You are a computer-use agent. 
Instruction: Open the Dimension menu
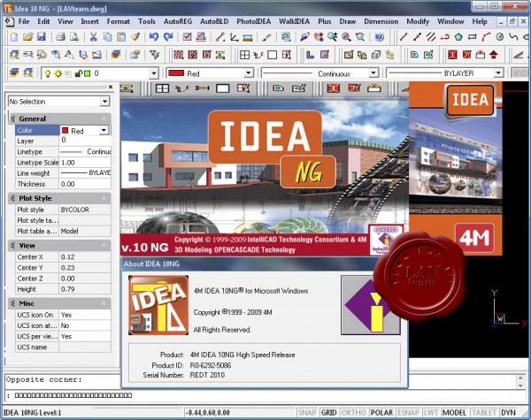click(381, 21)
